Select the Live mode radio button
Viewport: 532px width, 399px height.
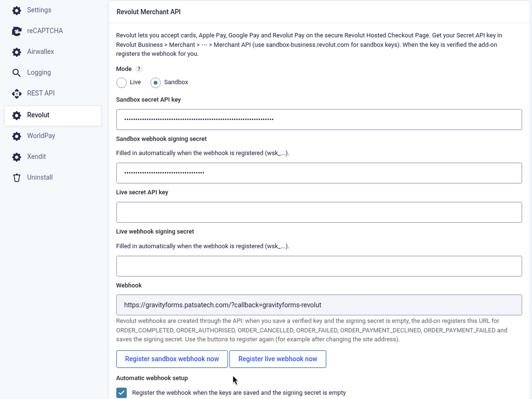pyautogui.click(x=122, y=82)
